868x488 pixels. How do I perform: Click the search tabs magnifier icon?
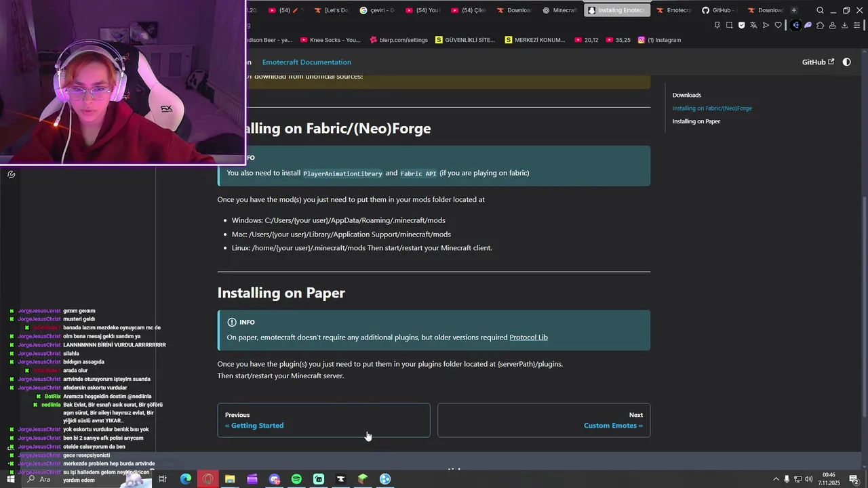pos(820,10)
